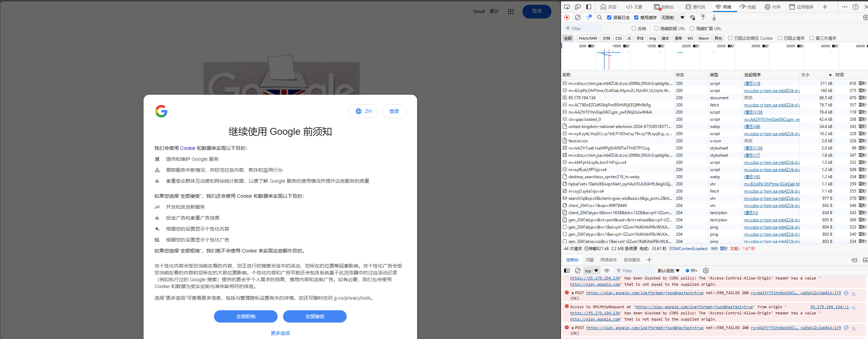Screen dimensions: 868x339
Task: Check 隐藏数据 URL checkbox
Action: point(656,28)
